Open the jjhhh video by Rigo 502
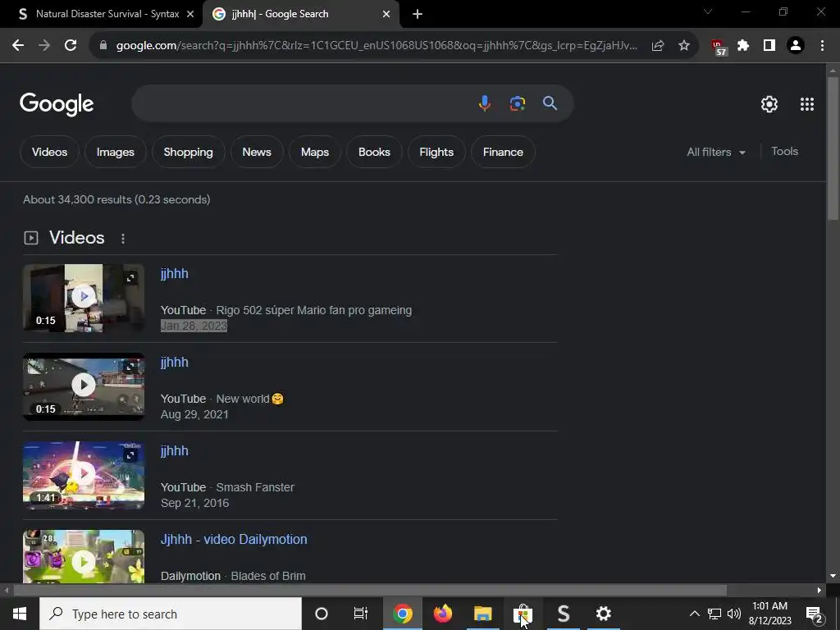The height and width of the screenshot is (630, 840). point(175,274)
